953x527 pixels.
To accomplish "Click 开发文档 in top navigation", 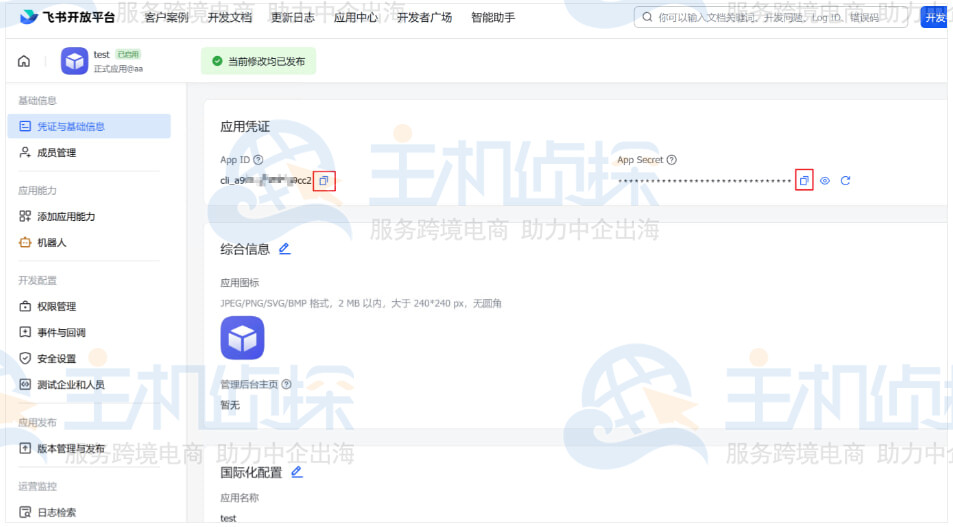I will [x=229, y=18].
